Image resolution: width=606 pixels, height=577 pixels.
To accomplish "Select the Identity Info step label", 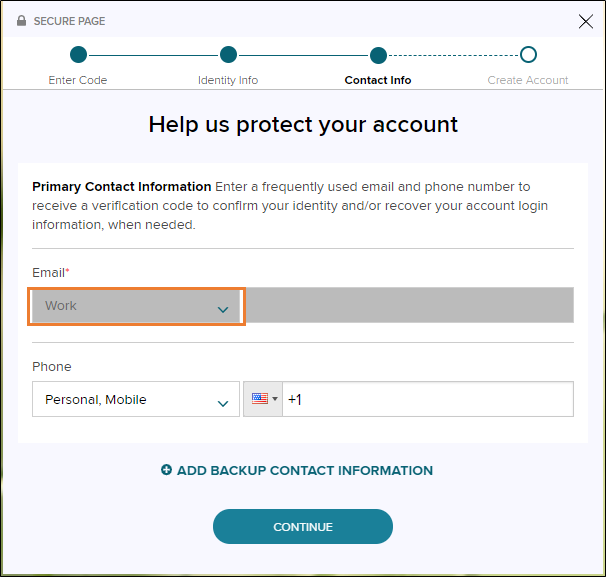I will pyautogui.click(x=228, y=80).
